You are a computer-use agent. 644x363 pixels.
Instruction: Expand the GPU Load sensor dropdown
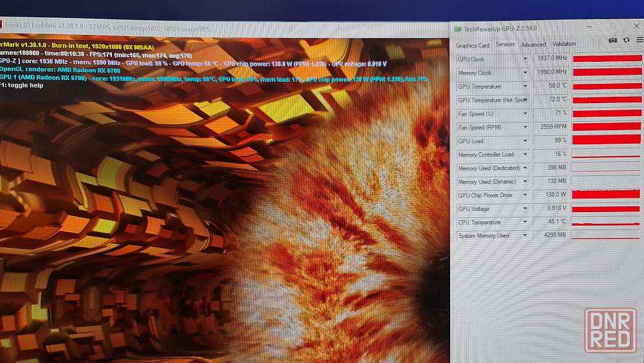(525, 141)
